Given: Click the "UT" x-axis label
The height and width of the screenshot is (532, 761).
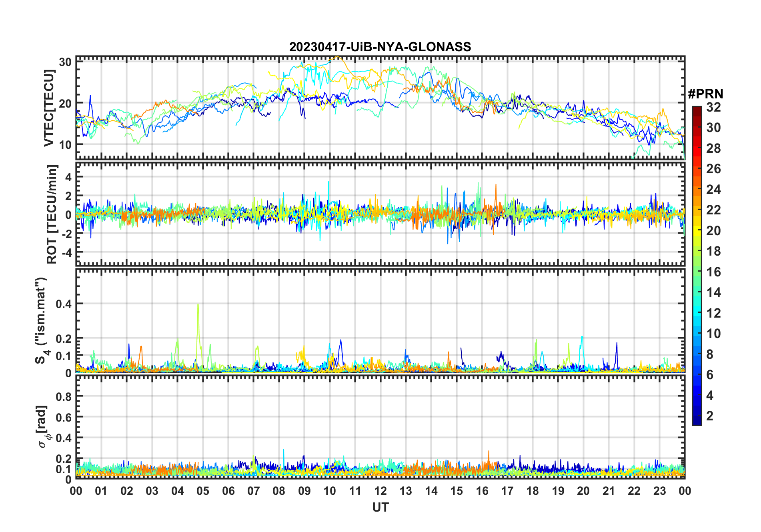Looking at the screenshot, I should [x=380, y=508].
